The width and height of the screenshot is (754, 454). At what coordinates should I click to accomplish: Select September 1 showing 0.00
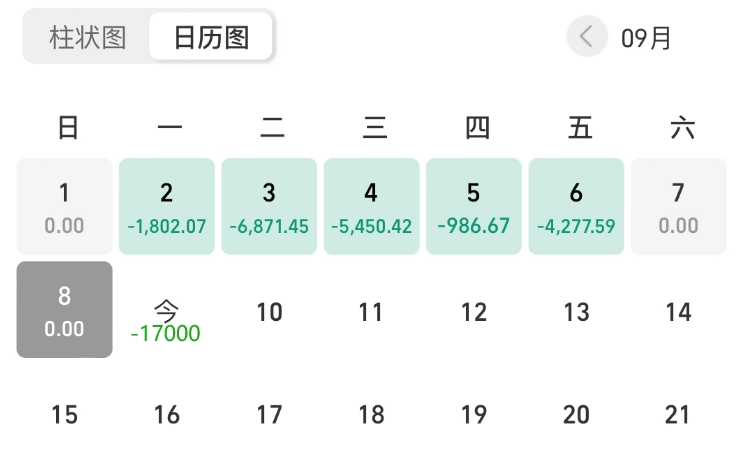64,206
